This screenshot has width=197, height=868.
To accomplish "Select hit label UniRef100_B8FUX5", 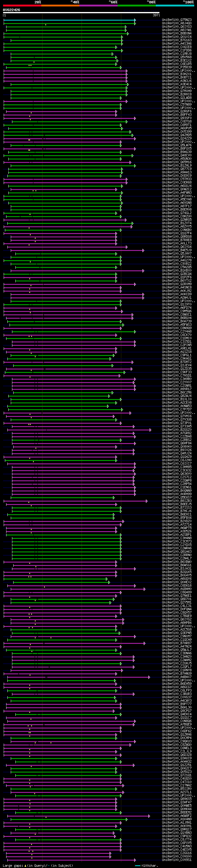I will [x=177, y=149].
